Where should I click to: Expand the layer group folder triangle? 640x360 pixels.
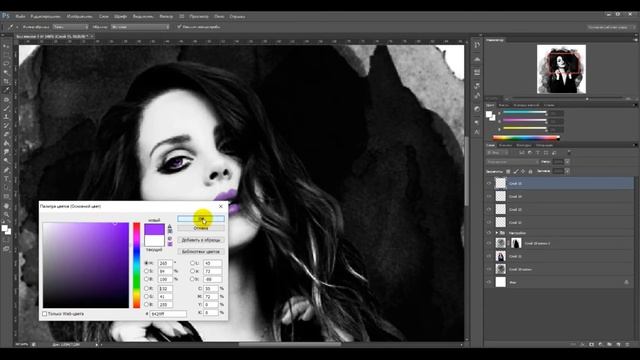[x=497, y=233]
